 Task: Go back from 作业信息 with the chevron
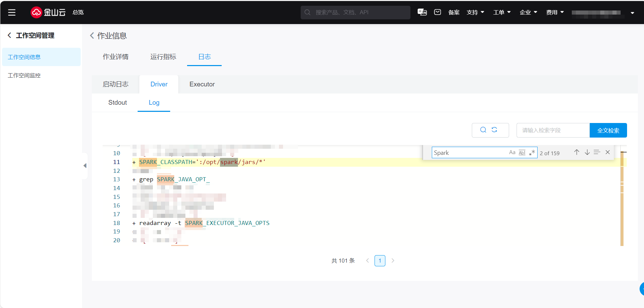tap(92, 36)
